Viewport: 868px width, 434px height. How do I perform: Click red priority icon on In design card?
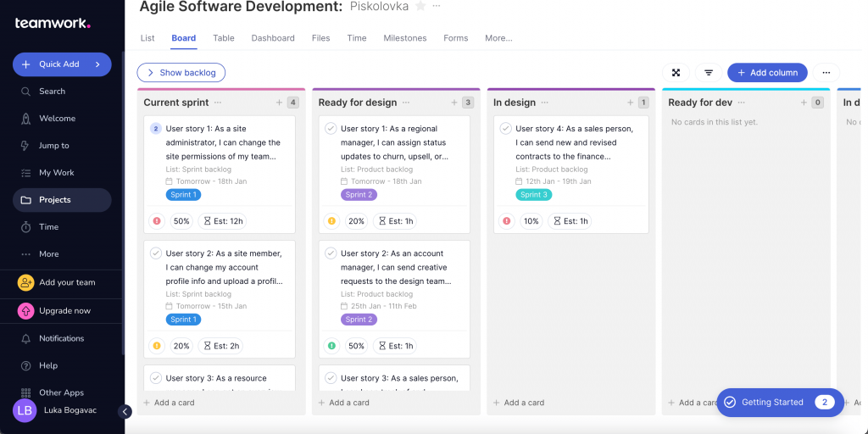(x=506, y=221)
